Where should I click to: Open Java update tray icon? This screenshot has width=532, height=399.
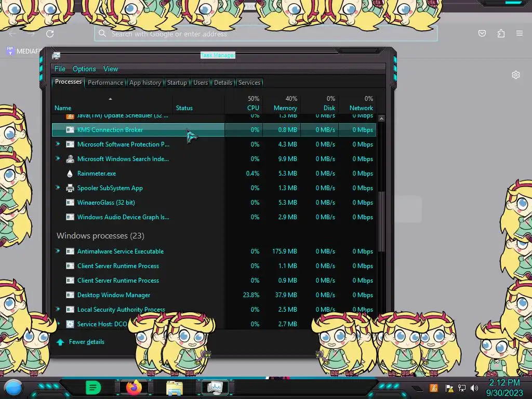[x=433, y=388]
